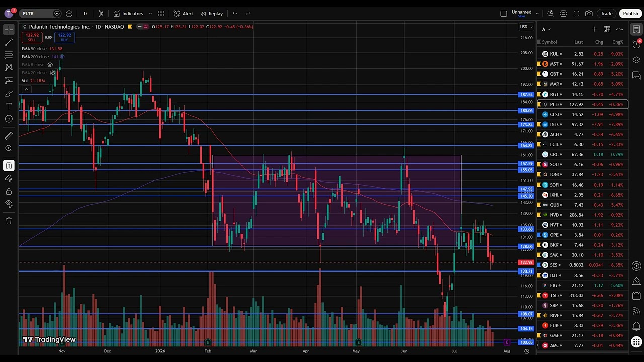Sort watchlist by Chg% column
The height and width of the screenshot is (362, 644).
click(x=617, y=42)
